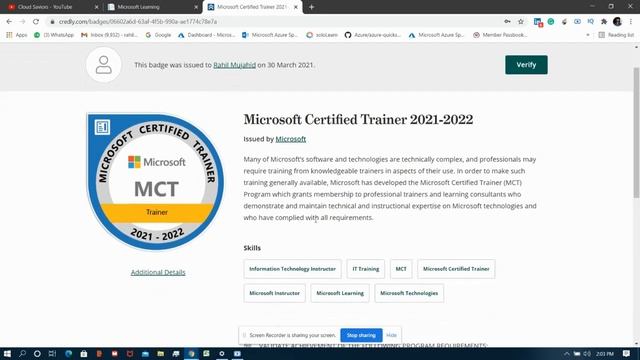Open the Rahil Mujahid profile link
The image size is (640, 360).
pyautogui.click(x=234, y=65)
